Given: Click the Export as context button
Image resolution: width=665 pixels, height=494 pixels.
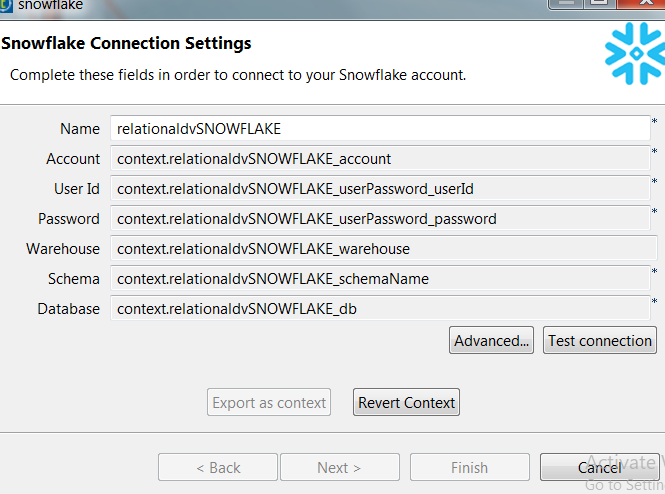Looking at the screenshot, I should (x=269, y=402).
